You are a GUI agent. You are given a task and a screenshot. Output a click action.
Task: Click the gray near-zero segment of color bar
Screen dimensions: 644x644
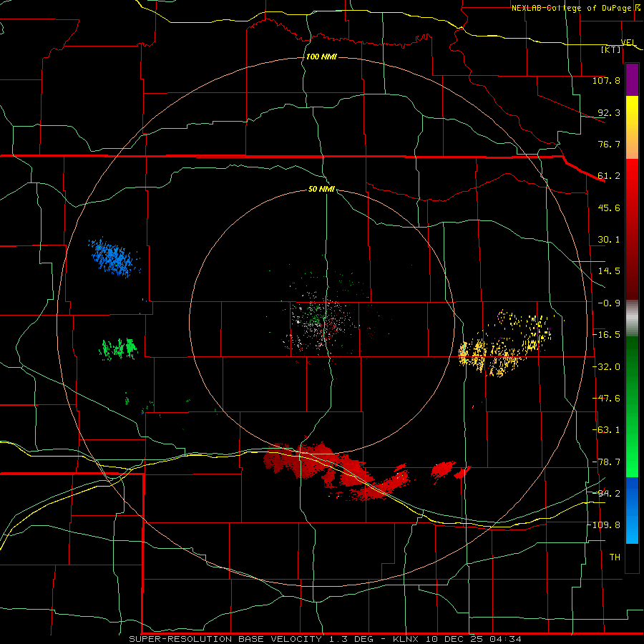click(632, 317)
